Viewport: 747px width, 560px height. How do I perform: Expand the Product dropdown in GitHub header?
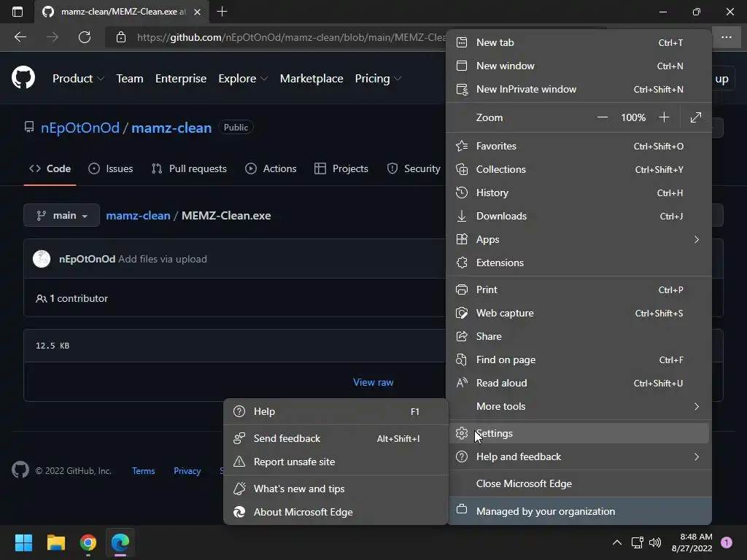[78, 79]
